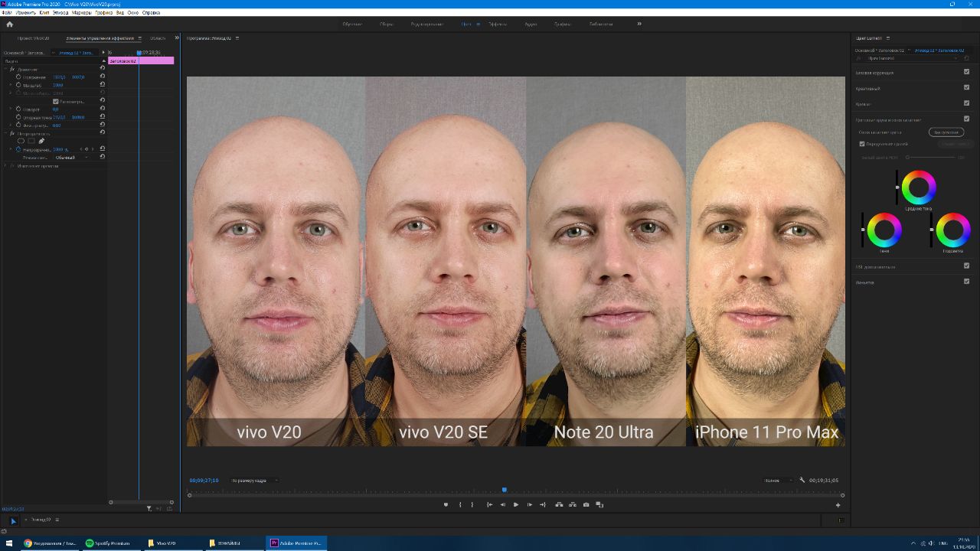Click the Extract button
Viewport: 980px width, 551px height.
pos(573,504)
